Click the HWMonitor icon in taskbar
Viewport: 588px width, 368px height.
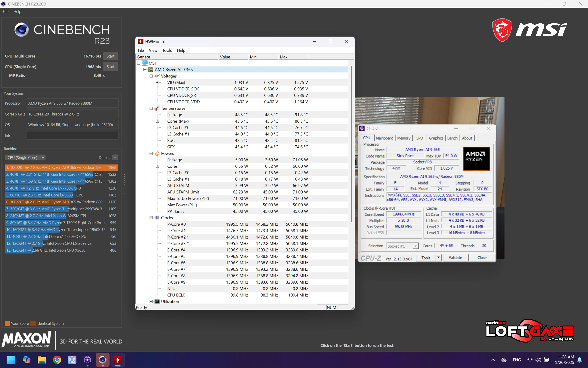[118, 359]
